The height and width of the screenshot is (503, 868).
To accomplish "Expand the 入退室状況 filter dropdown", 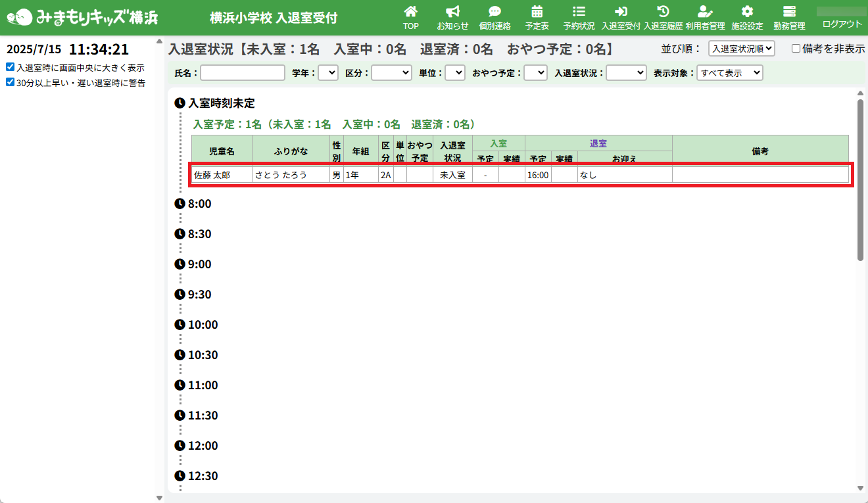I will pyautogui.click(x=626, y=73).
